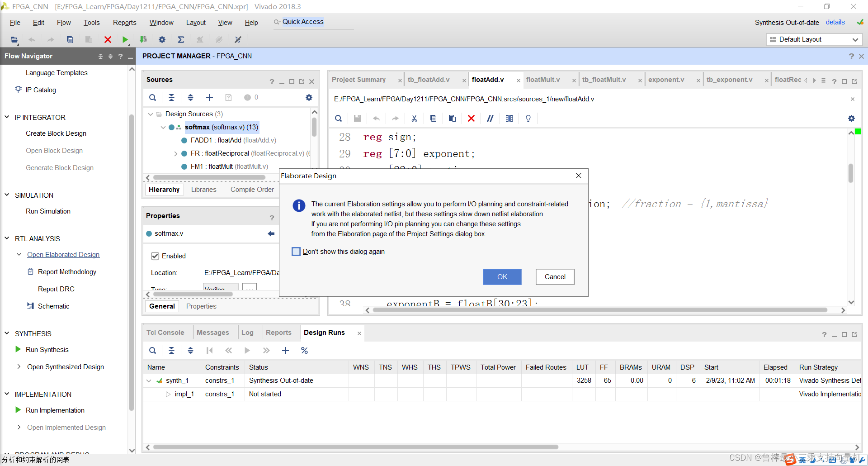Collapse RTL ANALYSIS section
The height and width of the screenshot is (466, 868).
coord(7,238)
